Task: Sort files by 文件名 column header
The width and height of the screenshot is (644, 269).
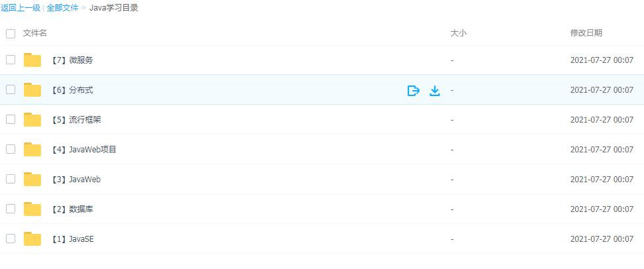Action: tap(35, 33)
